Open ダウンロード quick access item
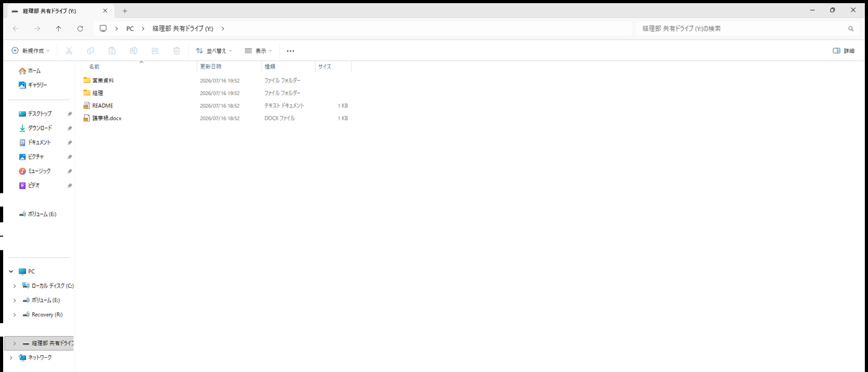868x372 pixels. 35,128
